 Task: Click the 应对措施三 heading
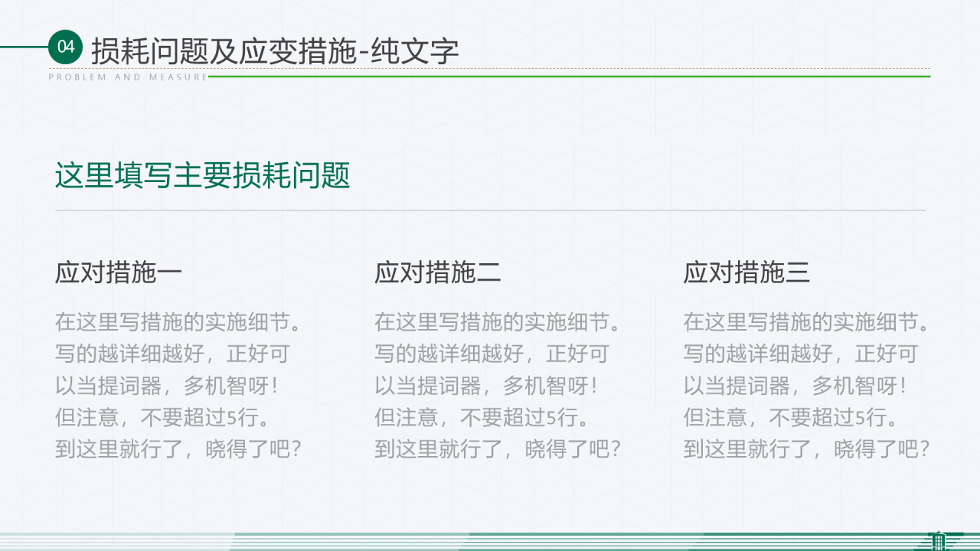[x=746, y=272]
